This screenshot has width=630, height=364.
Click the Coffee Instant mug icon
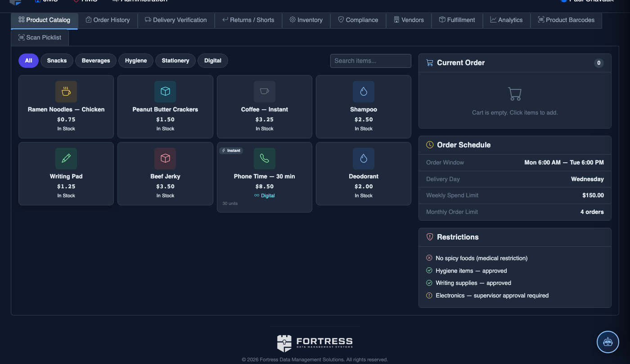(x=265, y=92)
